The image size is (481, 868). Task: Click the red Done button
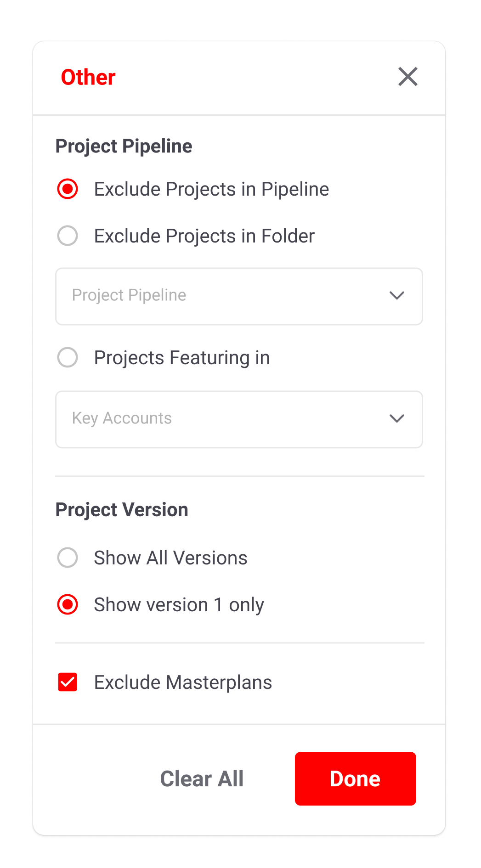355,779
